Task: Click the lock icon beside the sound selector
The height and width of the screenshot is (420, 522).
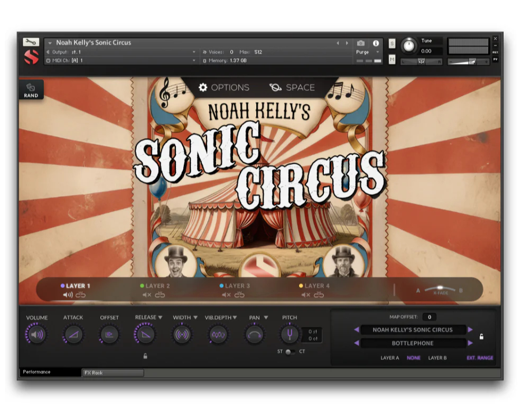Action: pyautogui.click(x=481, y=337)
